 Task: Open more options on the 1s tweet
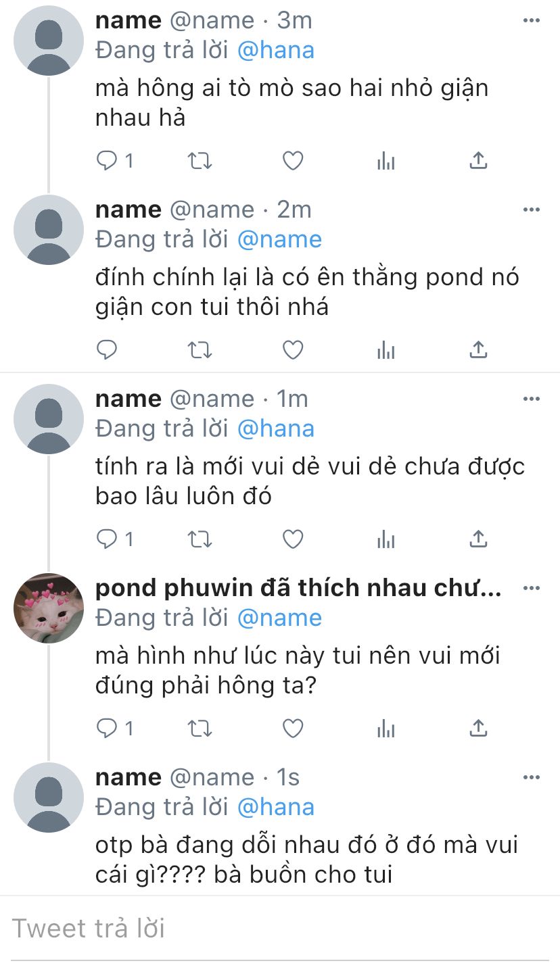pos(532,778)
